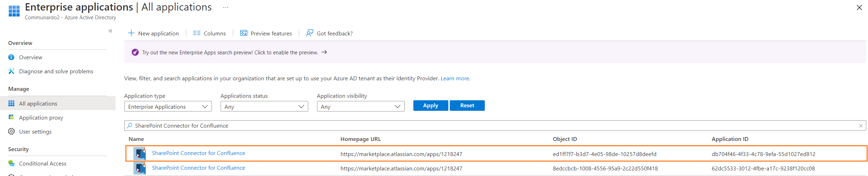Open Application proxy
This screenshot has width=868, height=176.
(x=41, y=117)
